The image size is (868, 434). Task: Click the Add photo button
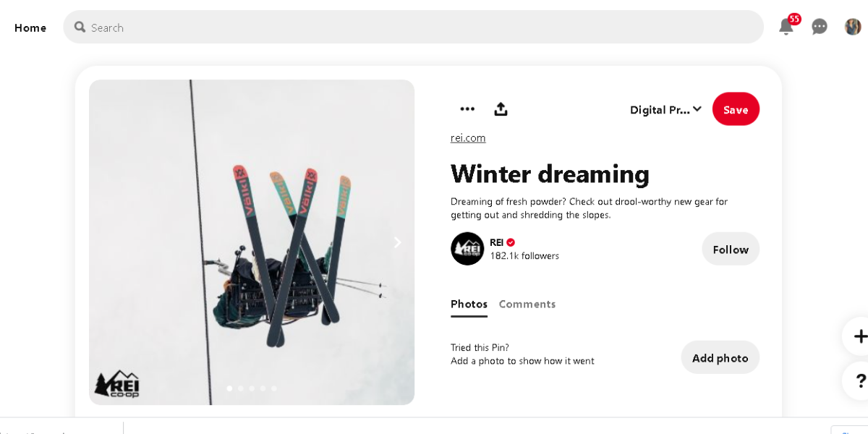coord(720,357)
